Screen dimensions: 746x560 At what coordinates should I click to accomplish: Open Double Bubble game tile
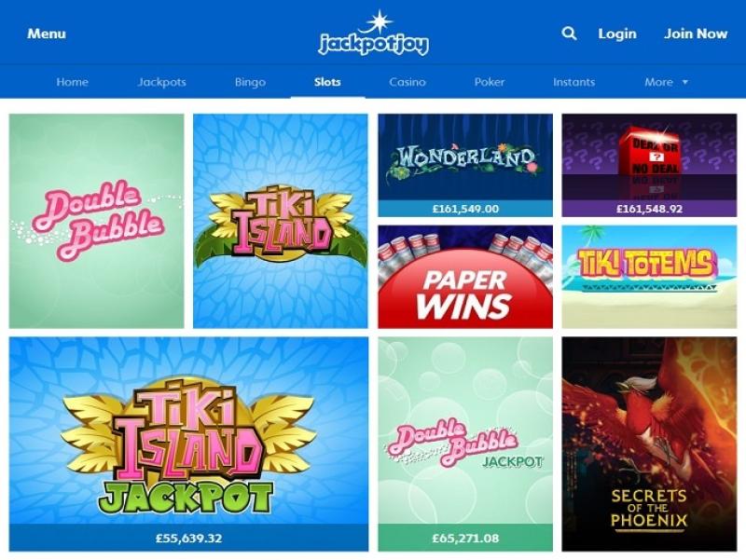click(x=97, y=221)
